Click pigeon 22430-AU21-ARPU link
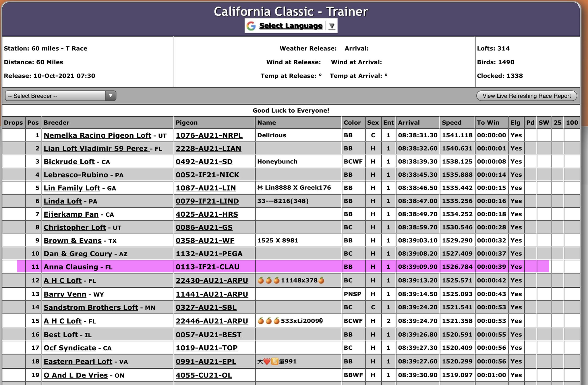 coord(212,281)
